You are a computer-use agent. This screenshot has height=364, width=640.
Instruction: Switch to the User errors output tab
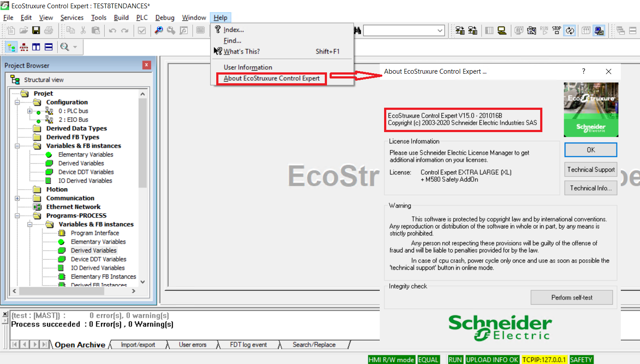[x=193, y=345]
